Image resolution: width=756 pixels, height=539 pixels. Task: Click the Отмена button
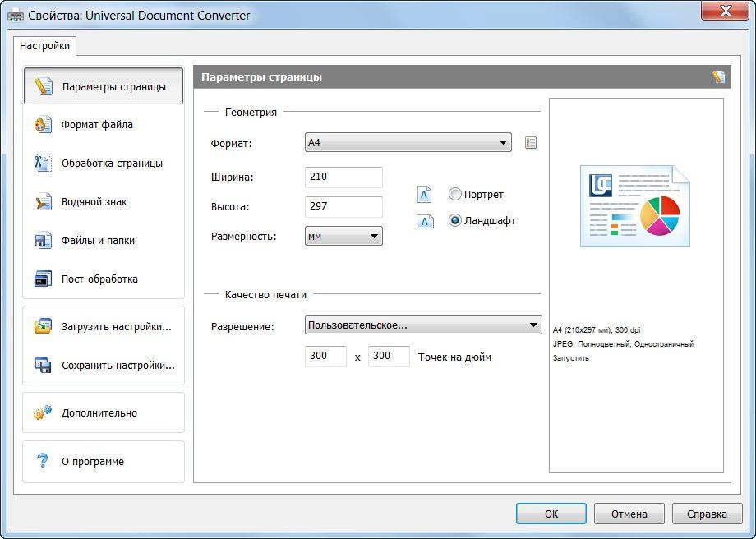click(629, 514)
